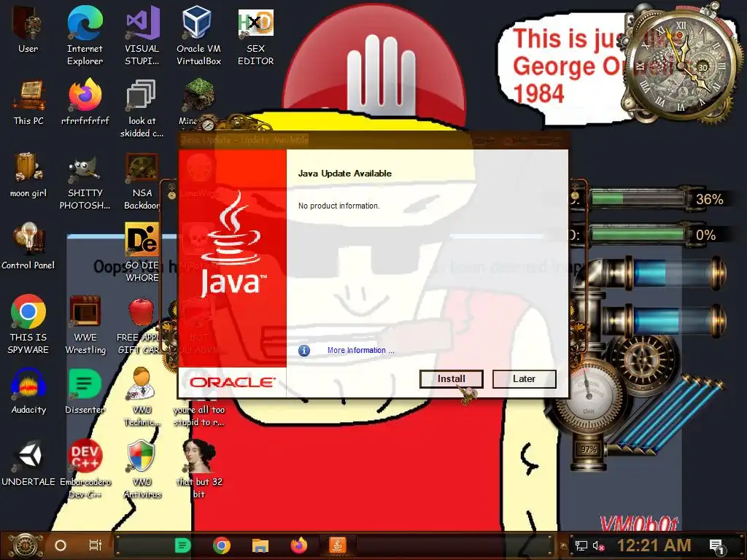Open File Explorer from the taskbar

click(x=260, y=545)
